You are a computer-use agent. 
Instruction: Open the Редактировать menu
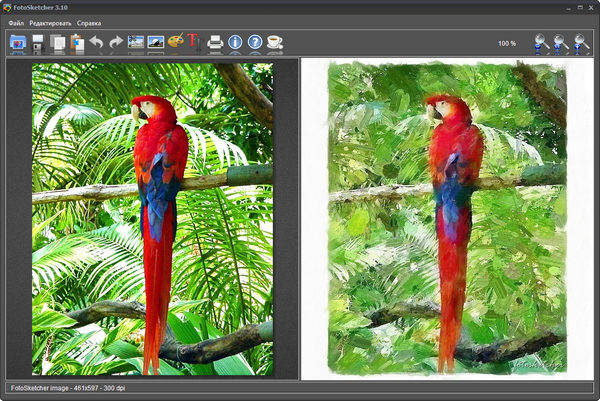[x=50, y=22]
